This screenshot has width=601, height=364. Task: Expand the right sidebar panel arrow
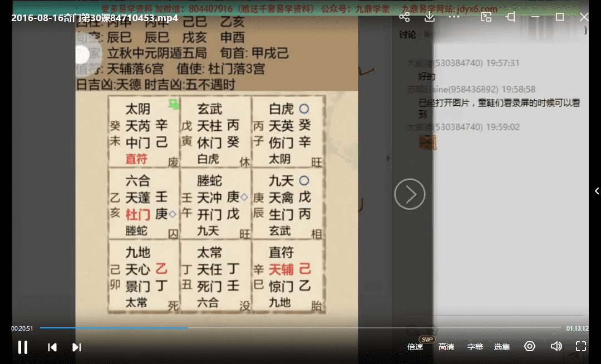coord(597,191)
